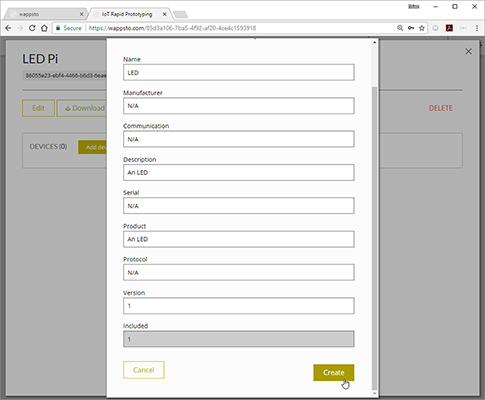Focus the Manufacturer text field

pyautogui.click(x=239, y=106)
